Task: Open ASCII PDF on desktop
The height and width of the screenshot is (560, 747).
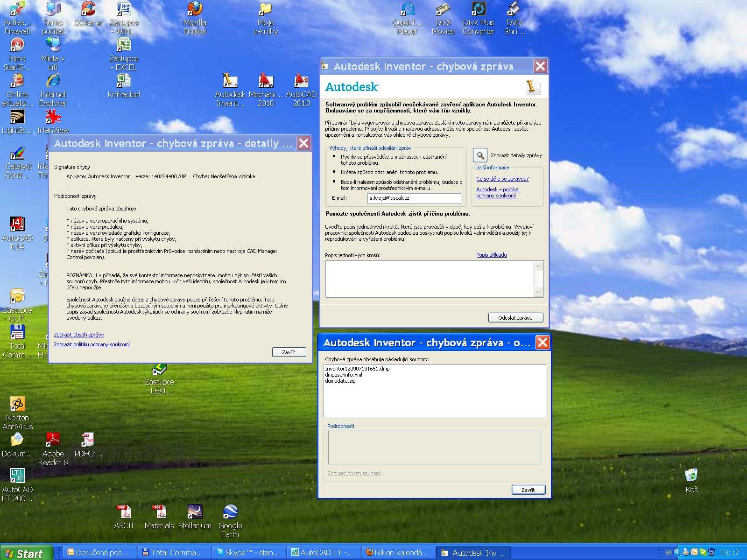Action: [x=124, y=516]
